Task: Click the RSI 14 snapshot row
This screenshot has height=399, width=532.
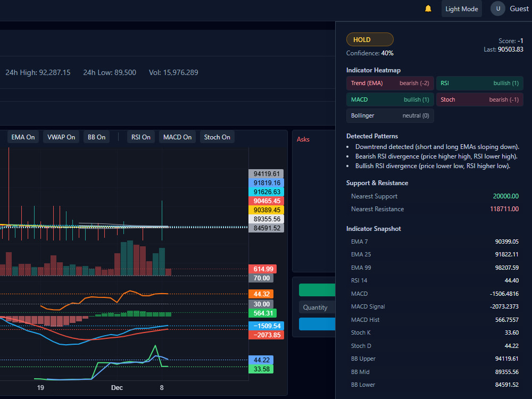Action: (435, 280)
